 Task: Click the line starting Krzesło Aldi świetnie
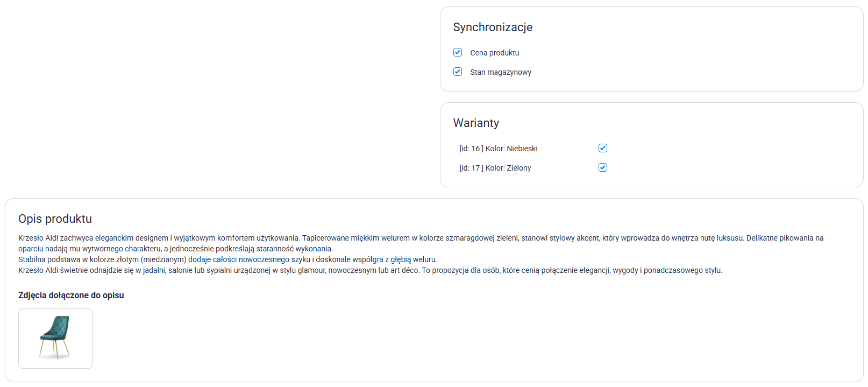[215, 270]
